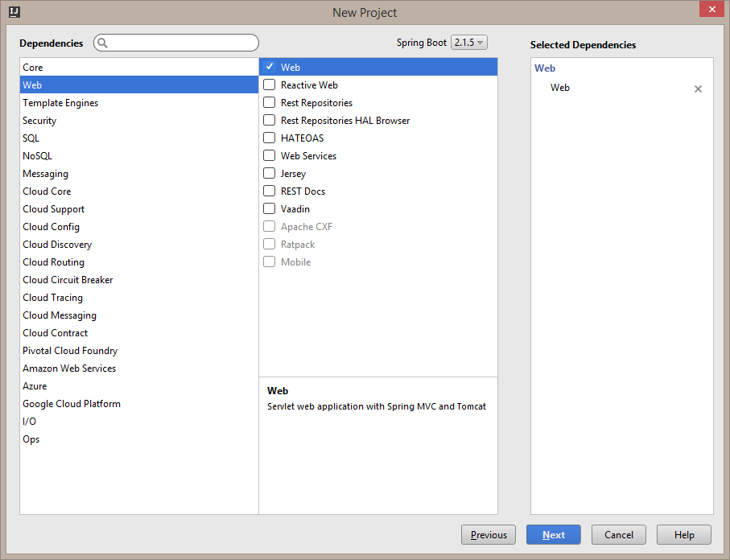730x560 pixels.
Task: Click the Cancel button
Action: (619, 535)
